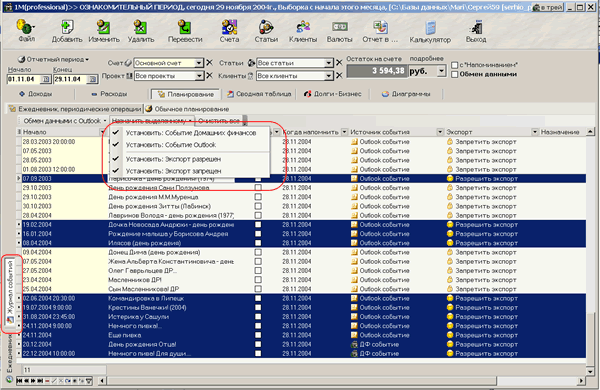The height and width of the screenshot is (390, 600).
Task: Click the Выход (exit) icon
Action: [476, 31]
